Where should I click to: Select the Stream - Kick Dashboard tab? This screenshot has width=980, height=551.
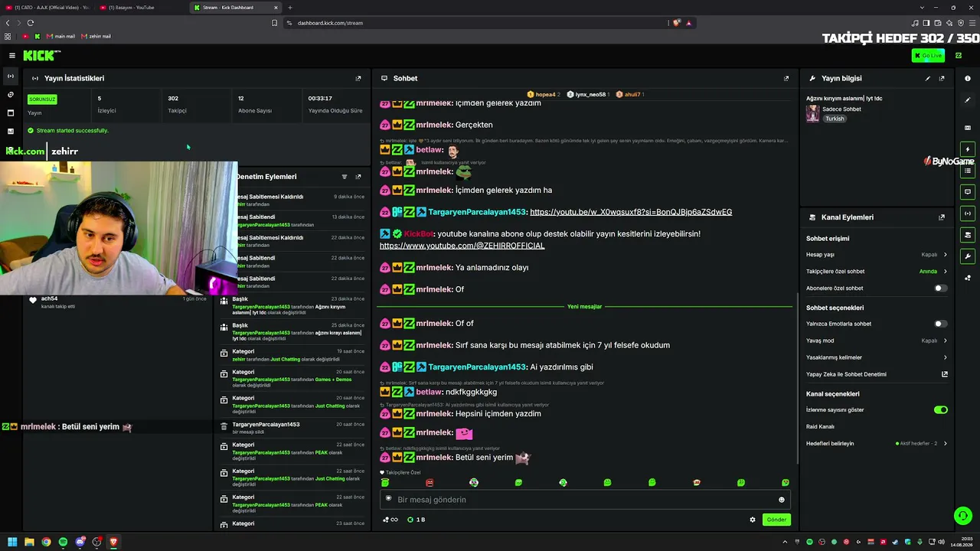click(x=236, y=8)
